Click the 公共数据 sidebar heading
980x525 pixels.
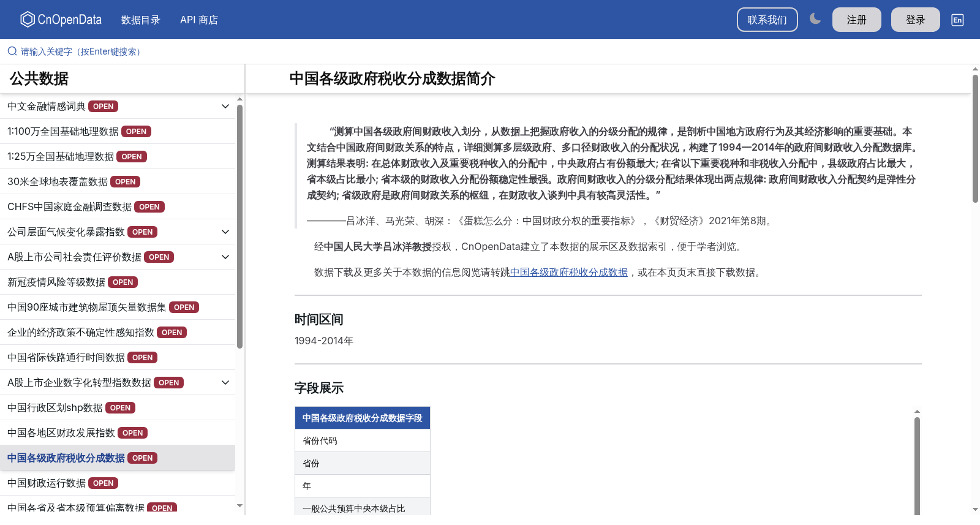[x=39, y=78]
